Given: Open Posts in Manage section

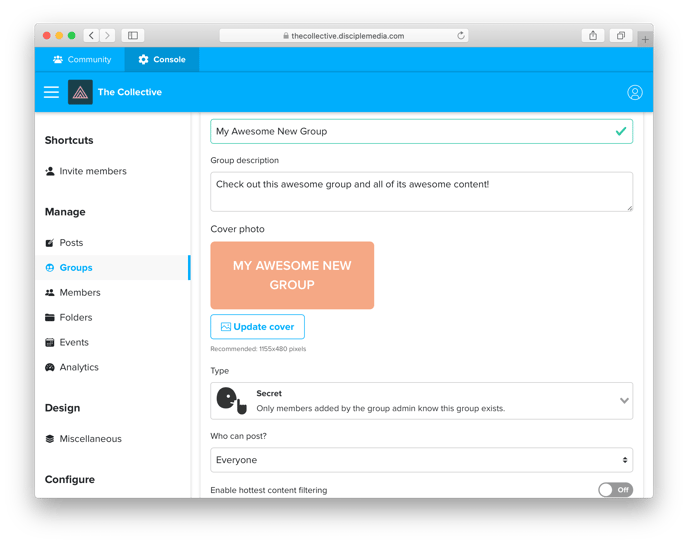Looking at the screenshot, I should point(112,243).
